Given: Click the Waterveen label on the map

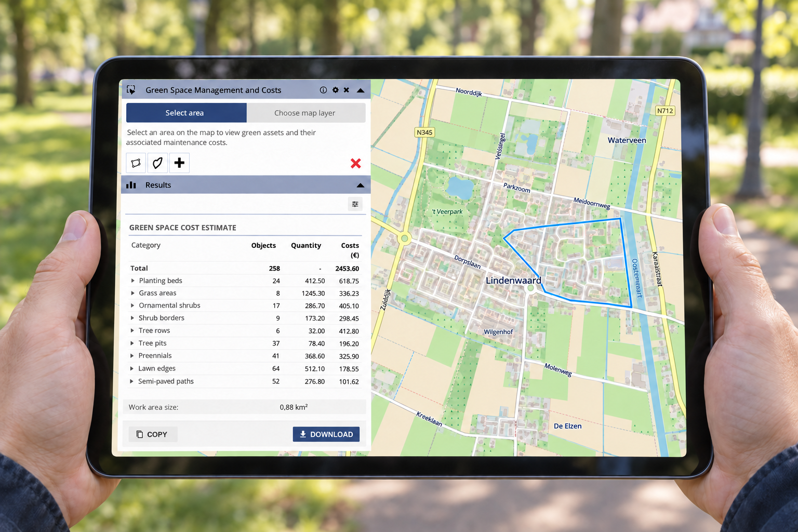Looking at the screenshot, I should click(627, 140).
